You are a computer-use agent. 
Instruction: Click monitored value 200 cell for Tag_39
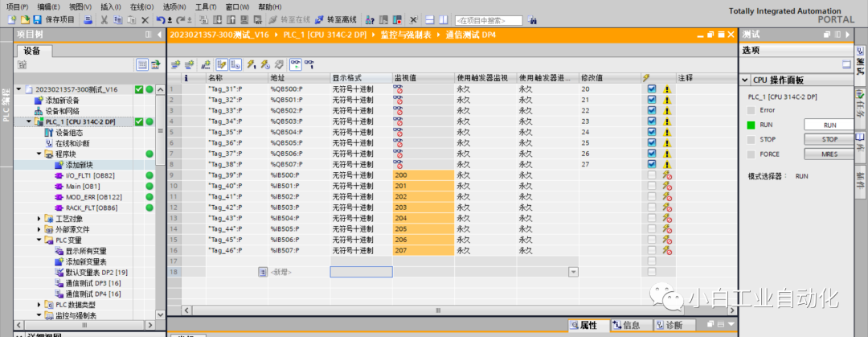424,175
